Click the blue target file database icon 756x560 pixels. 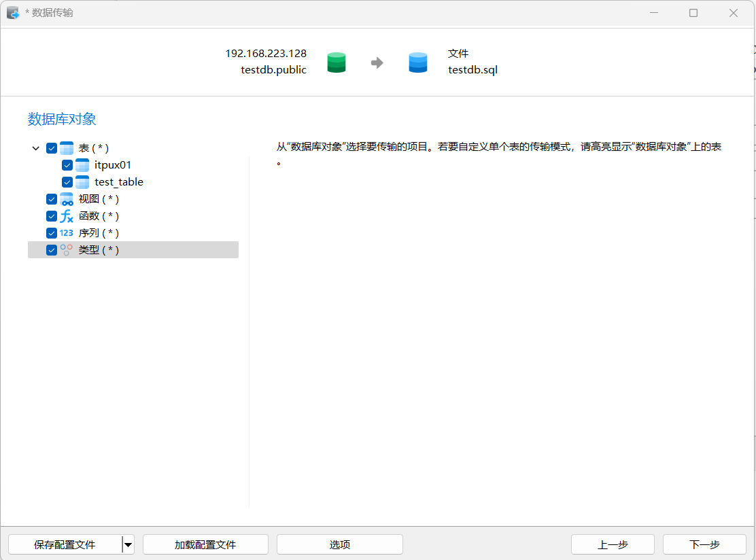pyautogui.click(x=418, y=63)
